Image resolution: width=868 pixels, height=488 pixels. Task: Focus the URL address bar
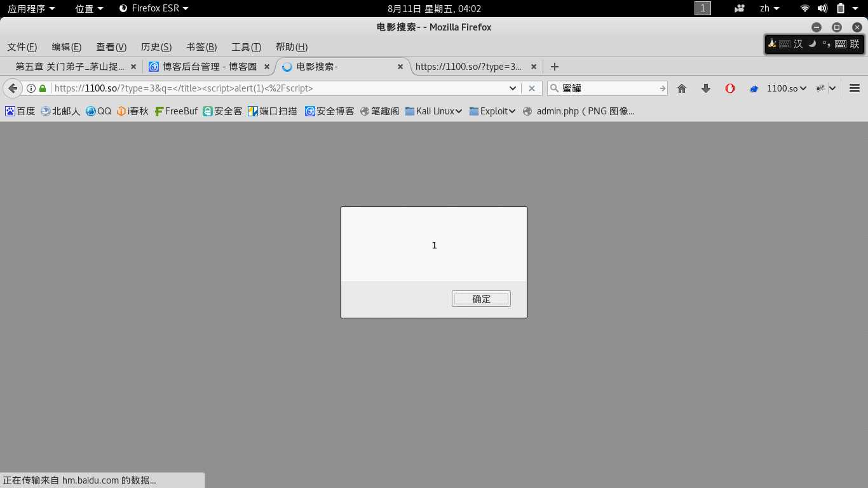pyautogui.click(x=280, y=88)
